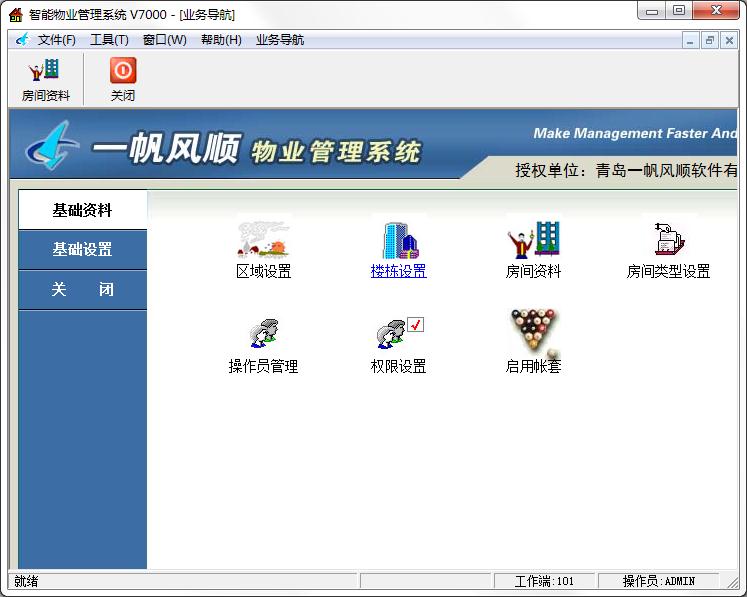
Task: Close the inner 业务导航 child window
Action: pos(729,40)
